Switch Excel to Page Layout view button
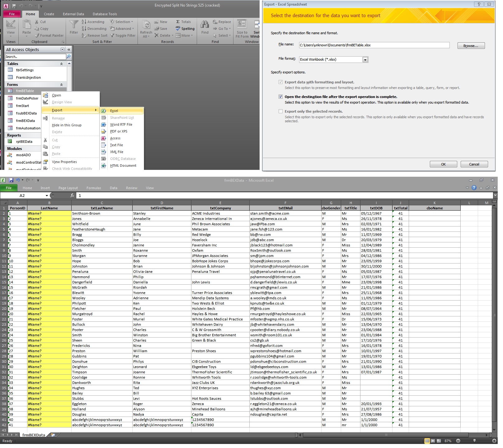Image resolution: width=503 pixels, height=448 pixels. click(x=433, y=441)
